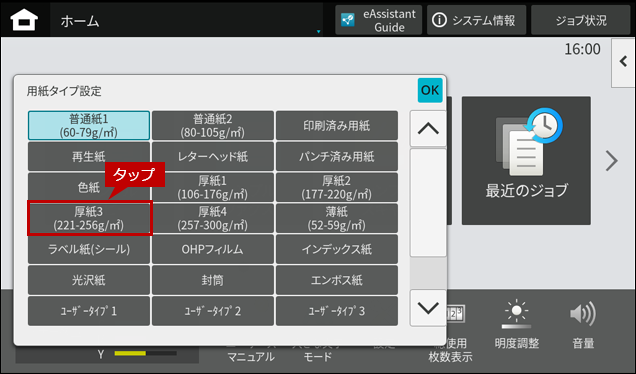The width and height of the screenshot is (636, 374).
Task: Select 厚紙2 (177-220g/㎡)
Action: 337,187
